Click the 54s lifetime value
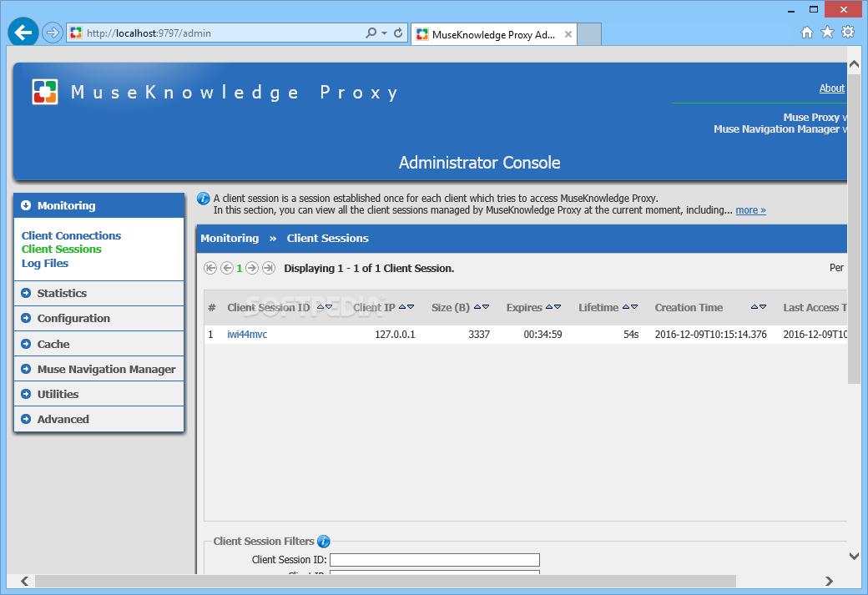 tap(631, 335)
